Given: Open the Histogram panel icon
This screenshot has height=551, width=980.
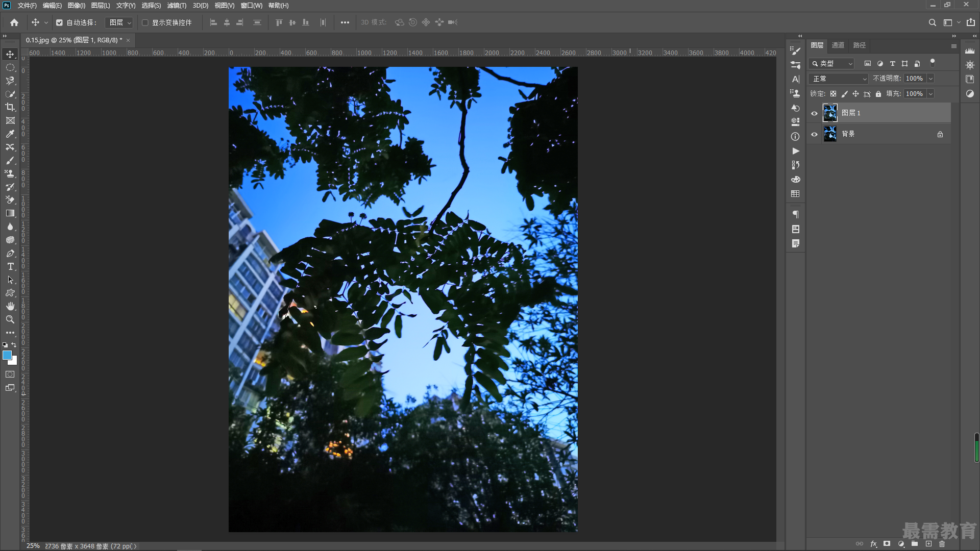Looking at the screenshot, I should (970, 51).
